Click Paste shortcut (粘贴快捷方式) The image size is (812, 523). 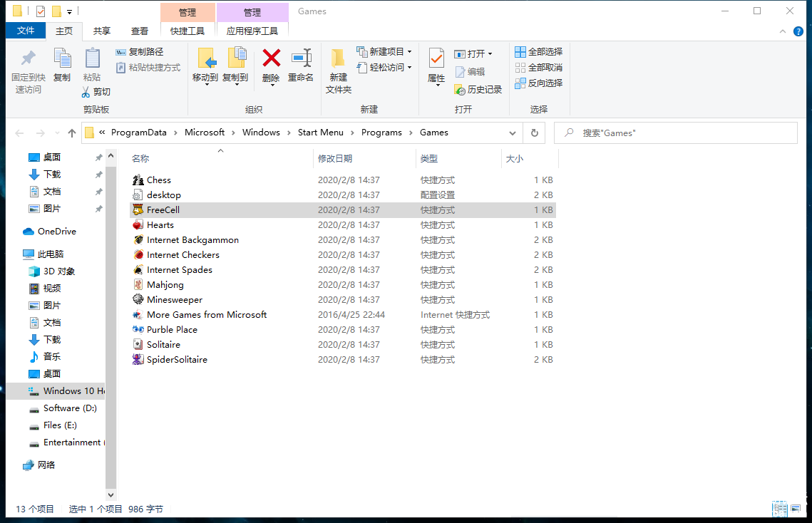click(148, 67)
